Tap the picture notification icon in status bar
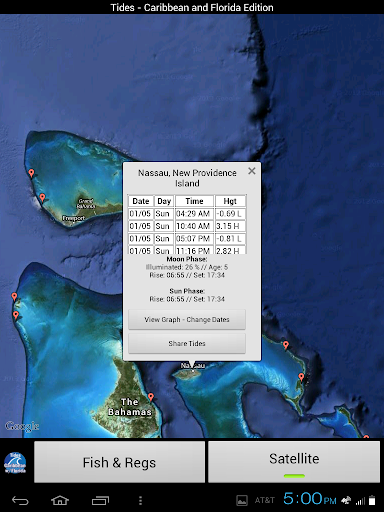384x512 pixels. (x=242, y=500)
